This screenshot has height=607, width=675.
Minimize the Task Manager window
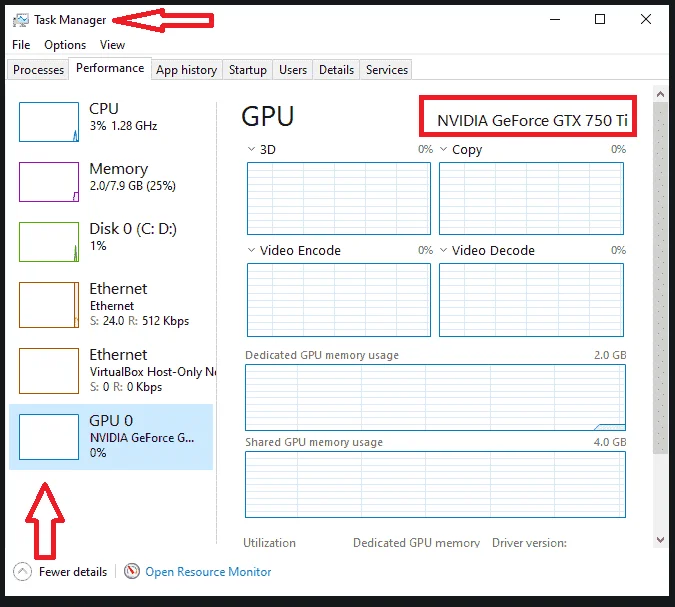click(x=555, y=19)
